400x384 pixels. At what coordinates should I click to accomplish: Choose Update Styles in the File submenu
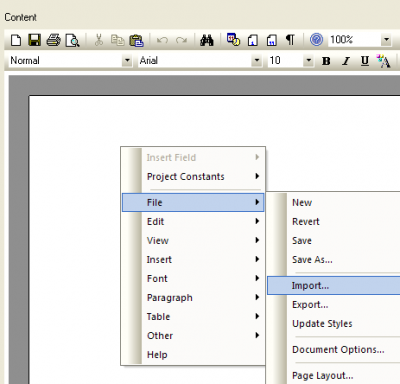333,324
